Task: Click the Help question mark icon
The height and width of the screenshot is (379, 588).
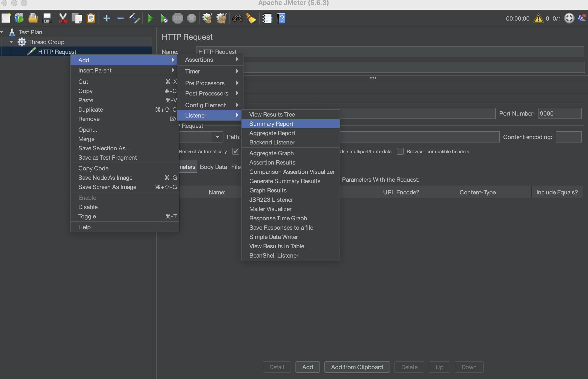Action: coord(281,18)
